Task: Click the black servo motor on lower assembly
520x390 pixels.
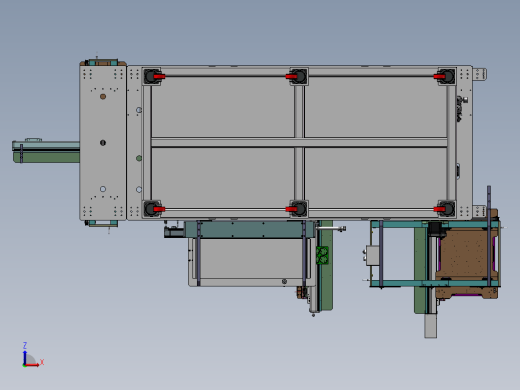Action: pos(174,232)
